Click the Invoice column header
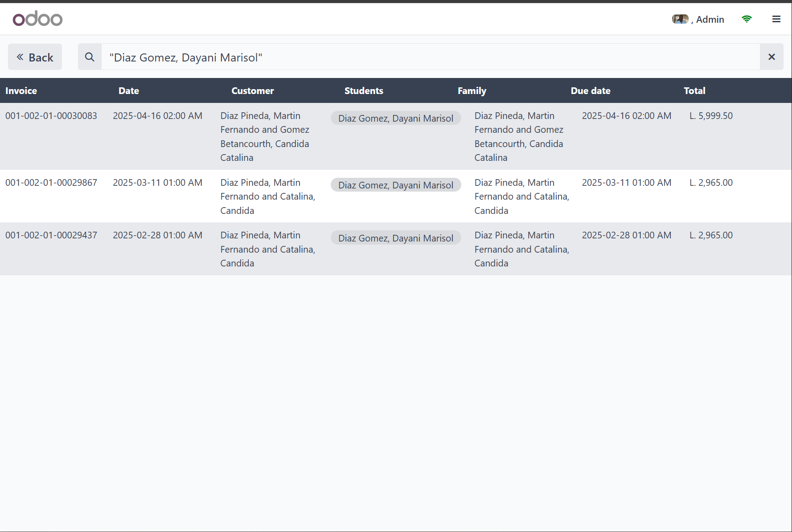Viewport: 792px width, 532px height. coord(21,91)
